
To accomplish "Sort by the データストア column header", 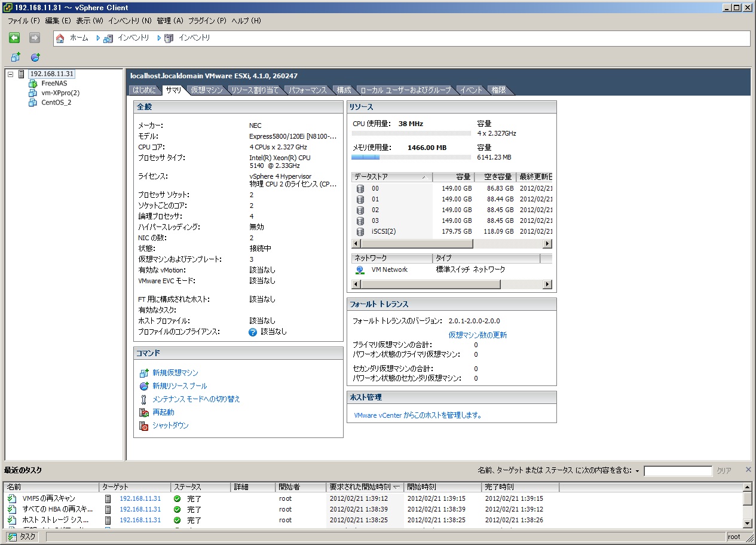I will pos(392,177).
